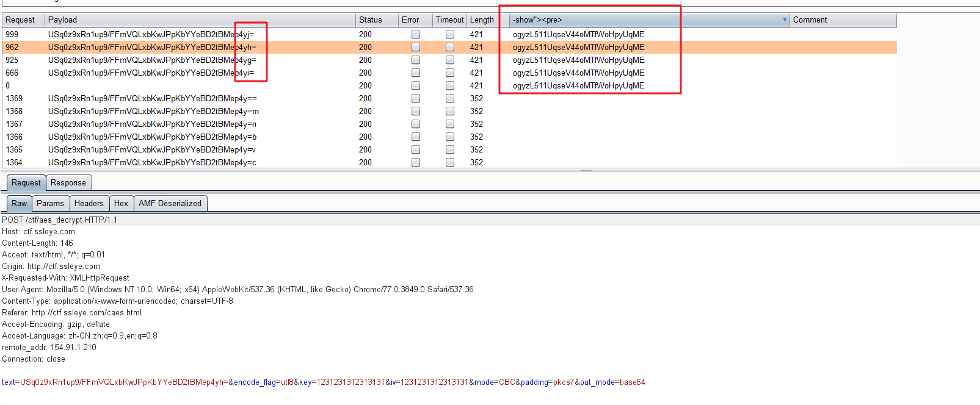Open the AMF Deserialized tab

click(x=170, y=204)
